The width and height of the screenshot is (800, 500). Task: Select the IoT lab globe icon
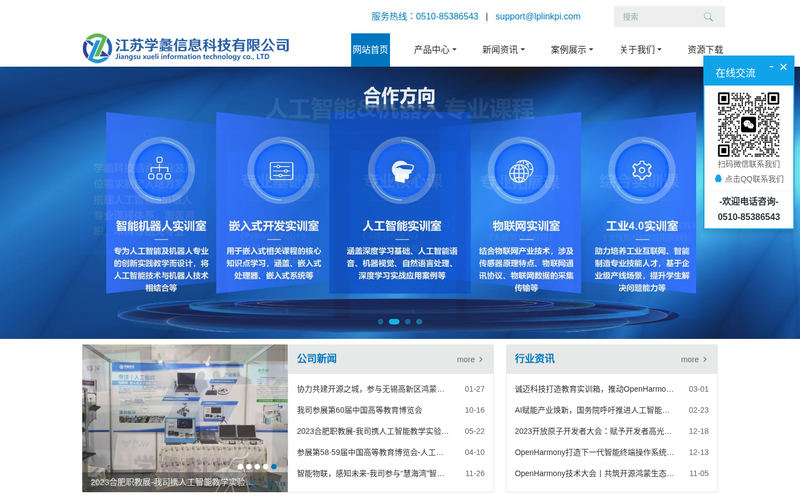pyautogui.click(x=521, y=170)
